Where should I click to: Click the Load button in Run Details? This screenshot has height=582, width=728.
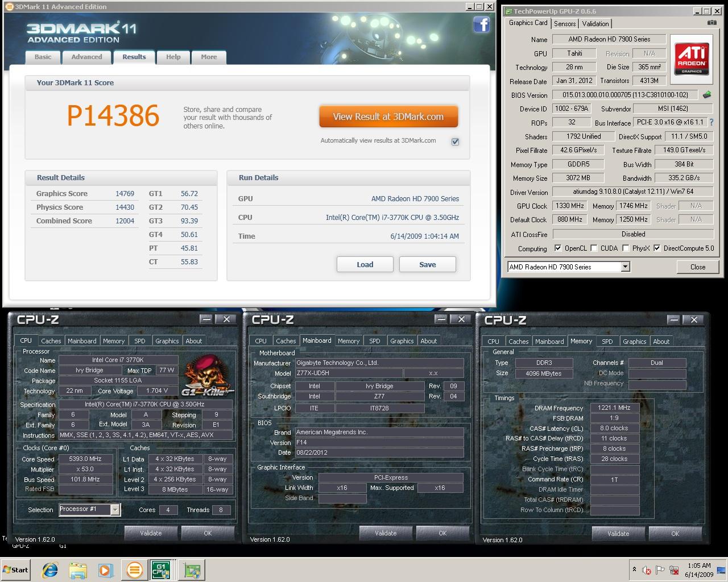[x=365, y=264]
